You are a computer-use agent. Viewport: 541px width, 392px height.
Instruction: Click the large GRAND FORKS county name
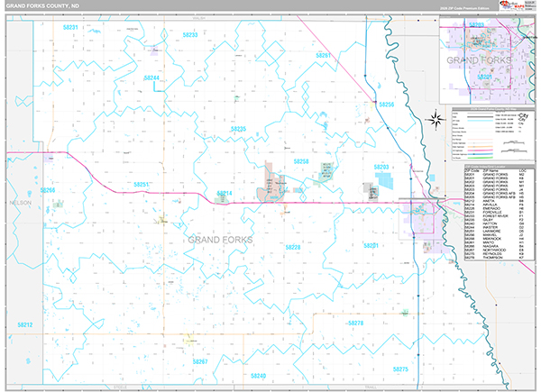point(220,240)
